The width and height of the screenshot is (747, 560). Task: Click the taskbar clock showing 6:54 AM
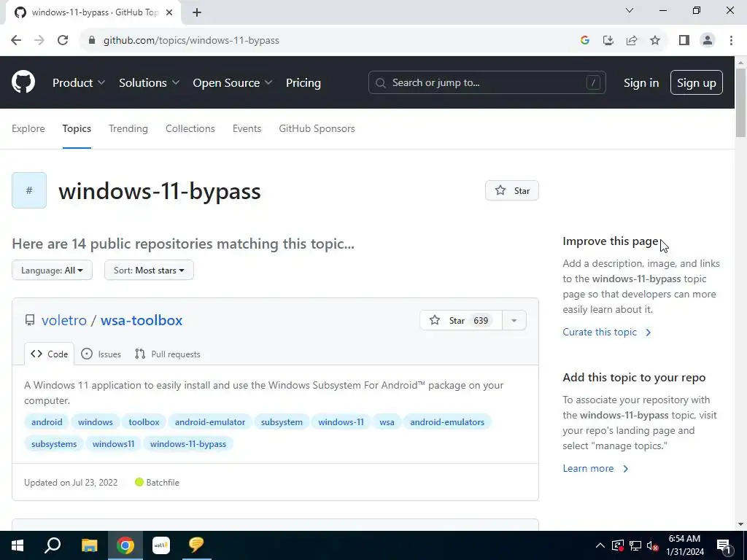pos(684,545)
